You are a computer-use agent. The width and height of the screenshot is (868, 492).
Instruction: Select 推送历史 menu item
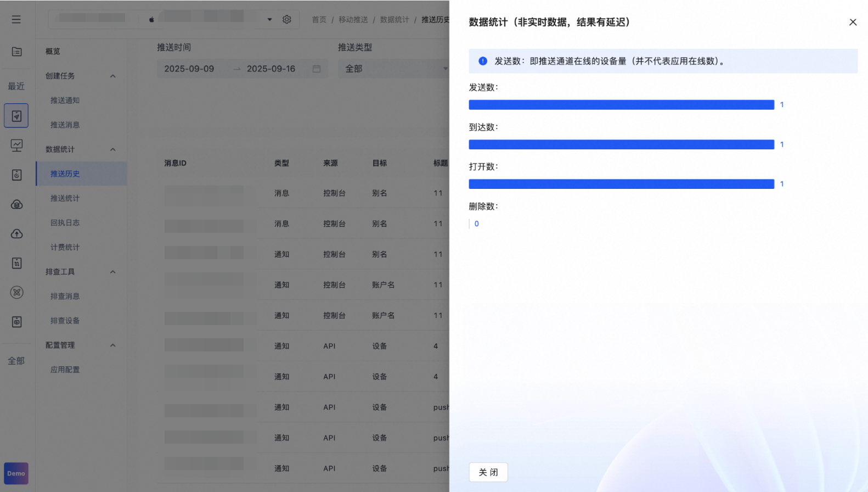(81, 174)
